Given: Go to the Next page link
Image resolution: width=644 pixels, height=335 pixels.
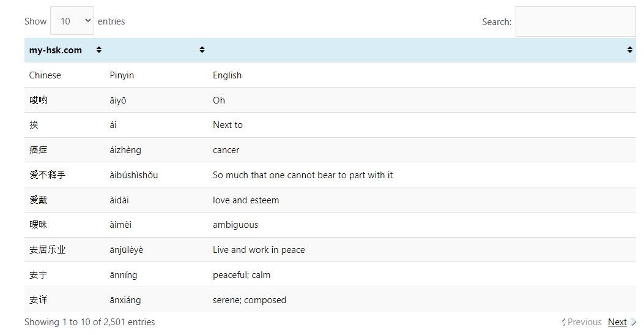Looking at the screenshot, I should pos(616,322).
